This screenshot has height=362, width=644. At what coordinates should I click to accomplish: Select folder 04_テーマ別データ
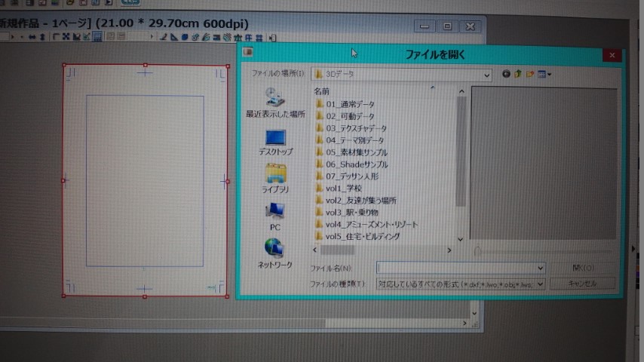350,140
